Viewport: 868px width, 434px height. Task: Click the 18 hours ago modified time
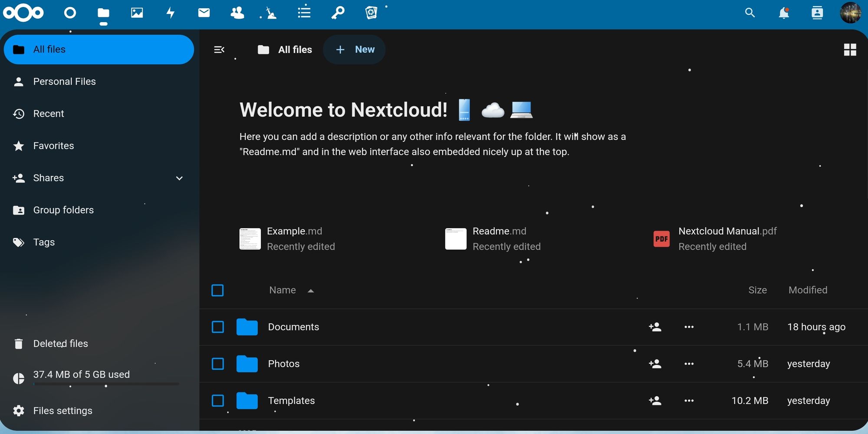coord(816,327)
